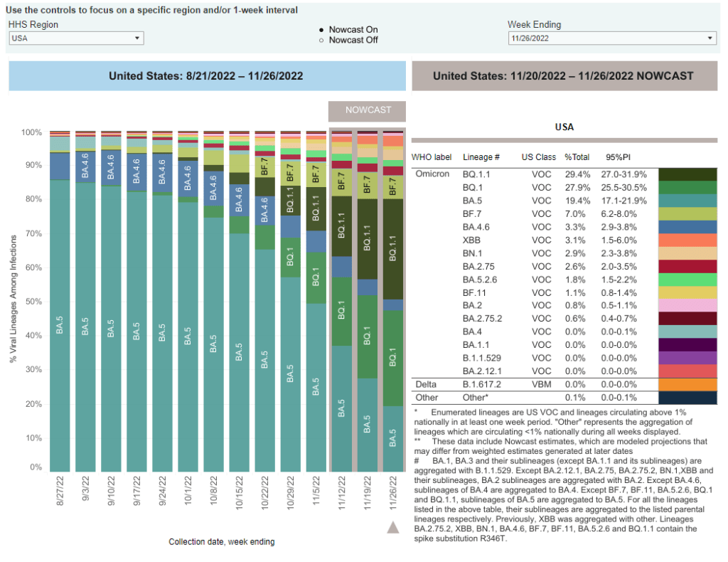
Task: Pick the BA.2 pink legend swatch
Action: pyautogui.click(x=687, y=306)
